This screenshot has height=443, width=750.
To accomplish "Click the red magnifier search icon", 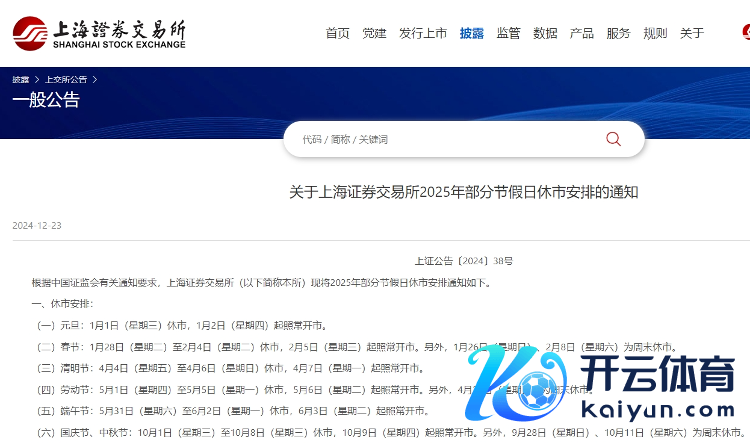I will (613, 139).
